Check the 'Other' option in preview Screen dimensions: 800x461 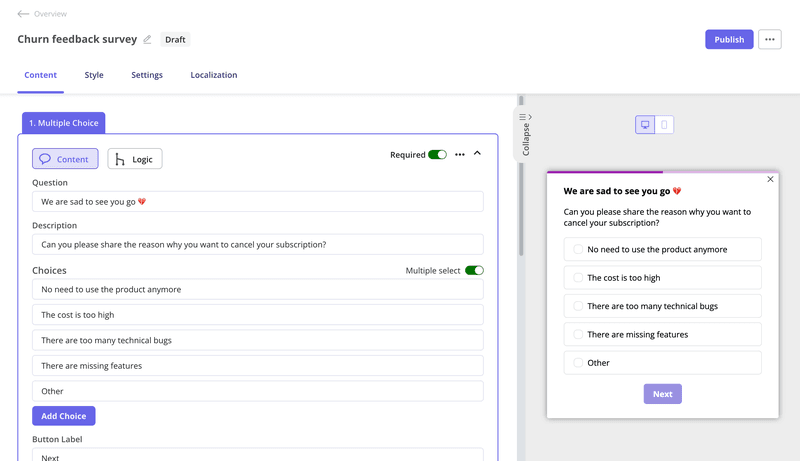click(578, 363)
